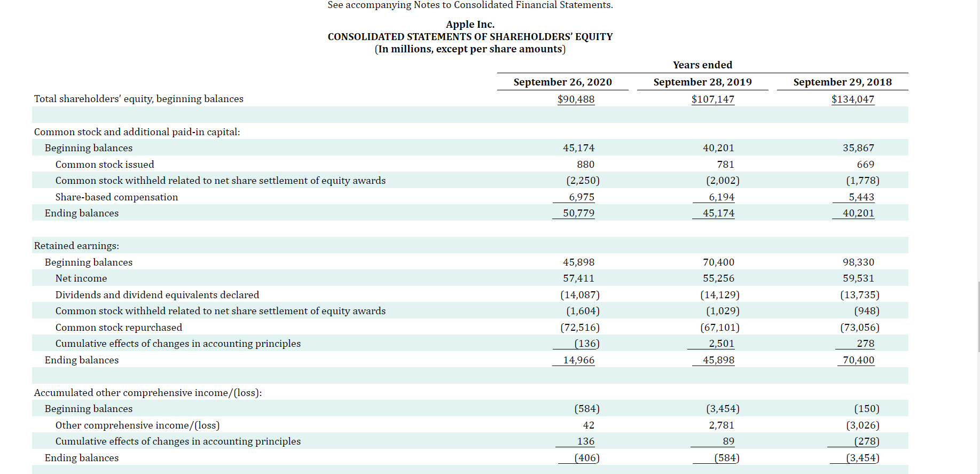
Task: Click the 'Years ended' header
Action: click(x=702, y=65)
